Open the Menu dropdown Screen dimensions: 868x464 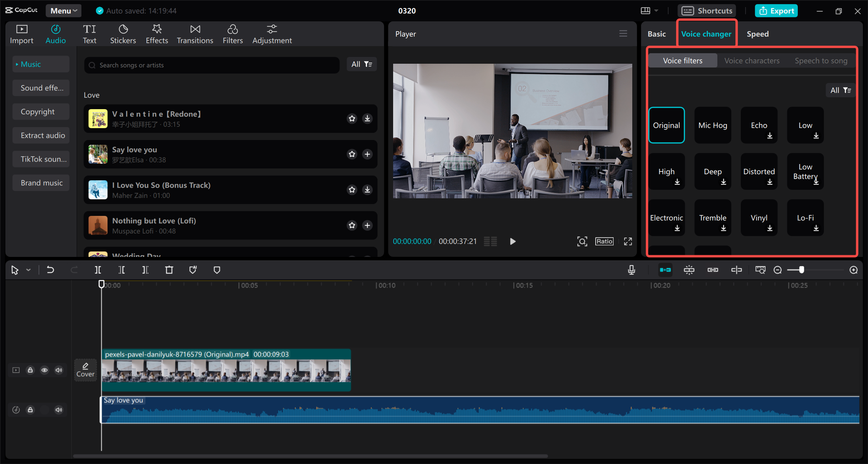[x=63, y=11]
